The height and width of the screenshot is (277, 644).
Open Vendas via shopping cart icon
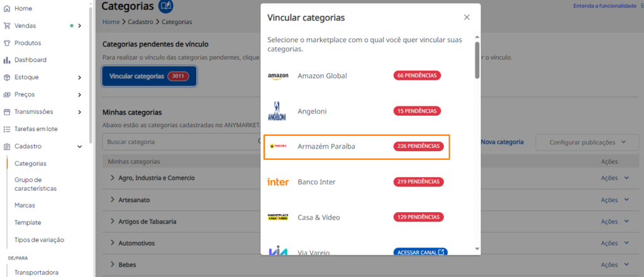pos(6,25)
